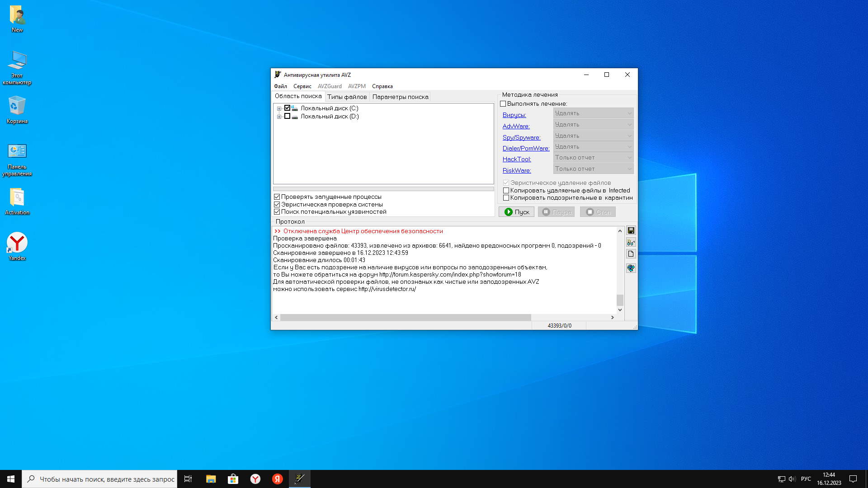
Task: Uncheck 'Эвристическая проверка системы'
Action: 277,204
